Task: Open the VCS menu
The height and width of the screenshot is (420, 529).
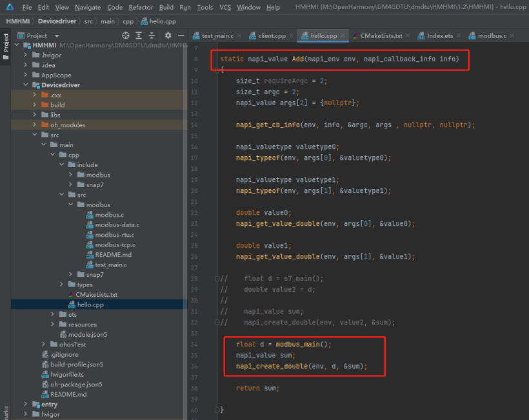Action: (225, 7)
